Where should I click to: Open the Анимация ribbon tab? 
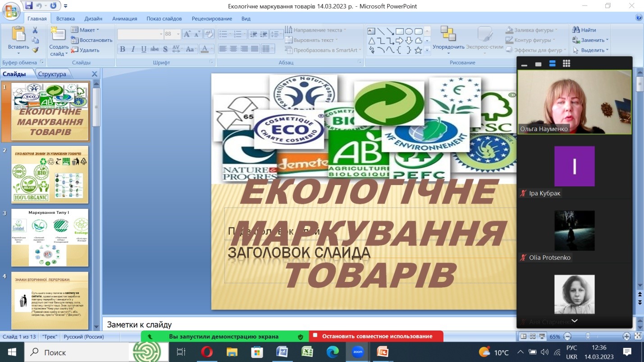124,18
